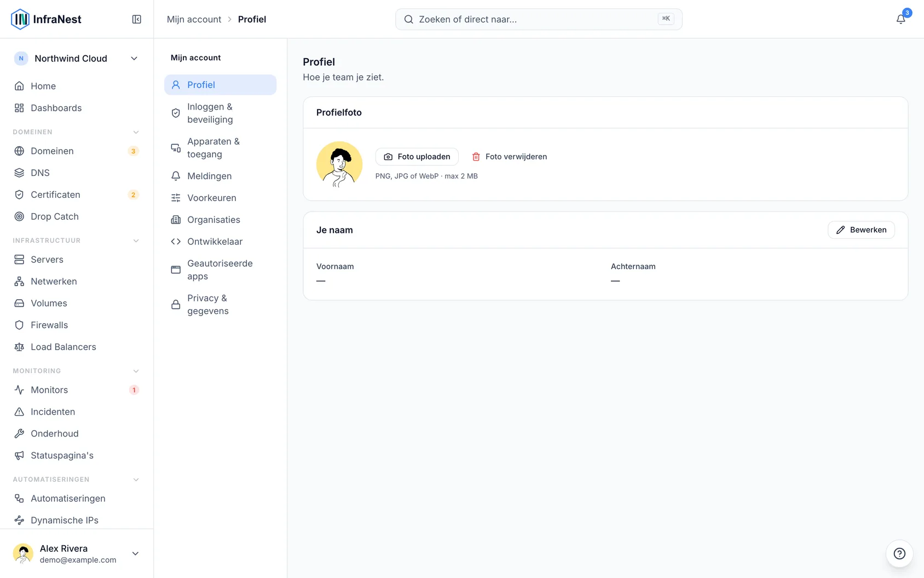
Task: Click the Volumes disk icon
Action: 19,303
